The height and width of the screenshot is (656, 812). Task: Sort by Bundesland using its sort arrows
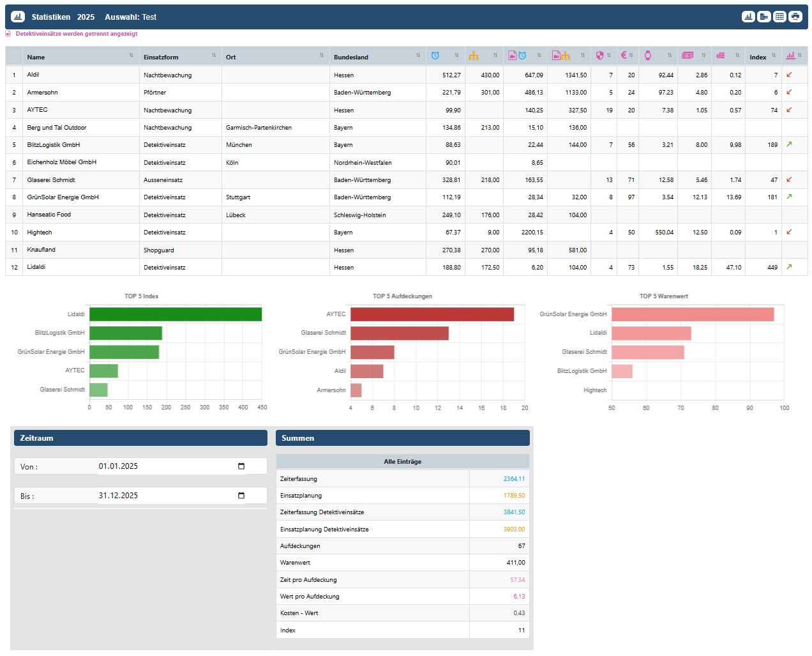(418, 56)
